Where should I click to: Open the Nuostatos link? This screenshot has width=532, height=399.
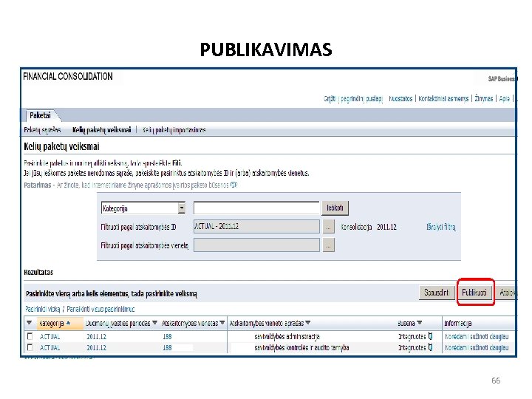coord(400,99)
